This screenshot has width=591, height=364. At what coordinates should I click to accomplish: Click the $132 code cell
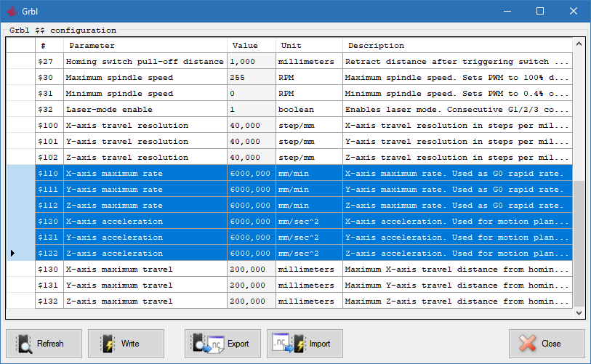click(x=49, y=301)
